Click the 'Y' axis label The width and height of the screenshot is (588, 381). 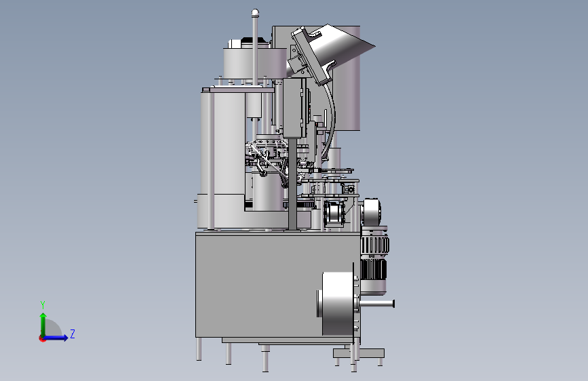tap(43, 304)
